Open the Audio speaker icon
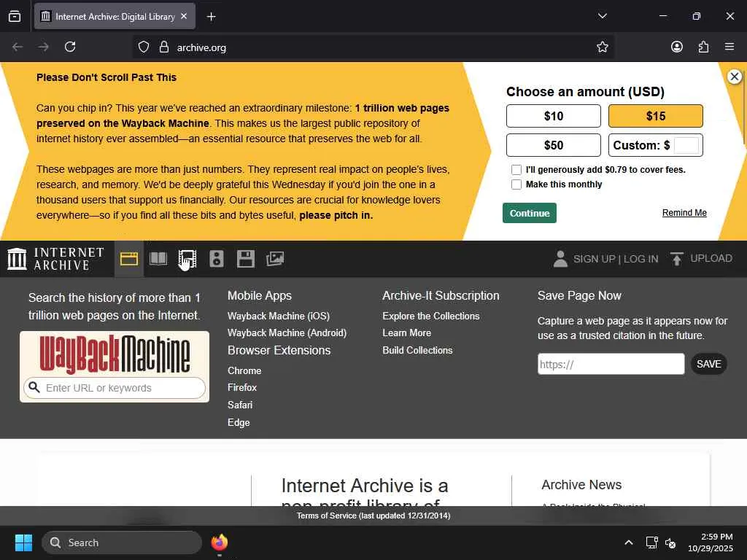The image size is (747, 560). 216,259
